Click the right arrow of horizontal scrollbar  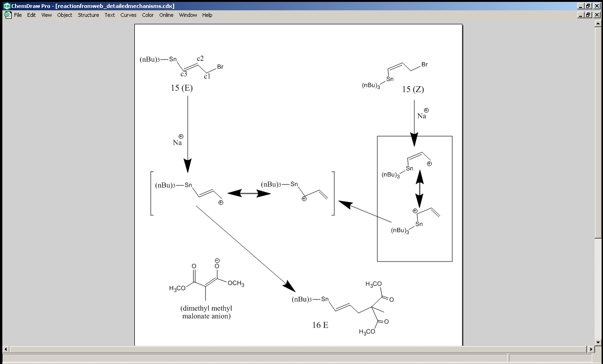pyautogui.click(x=591, y=349)
